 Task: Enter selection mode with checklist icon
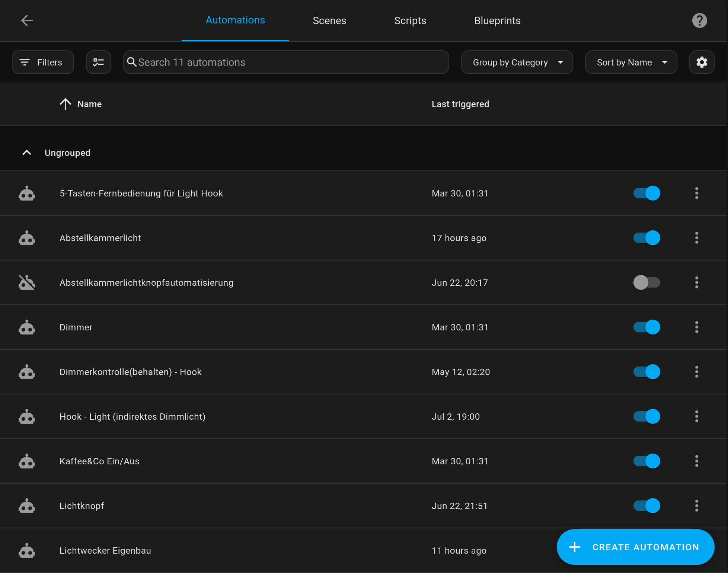click(99, 62)
